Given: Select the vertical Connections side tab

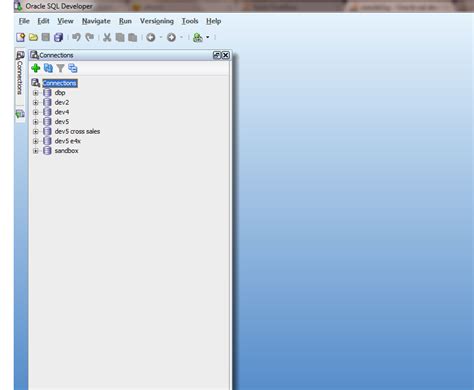Looking at the screenshot, I should tap(20, 73).
